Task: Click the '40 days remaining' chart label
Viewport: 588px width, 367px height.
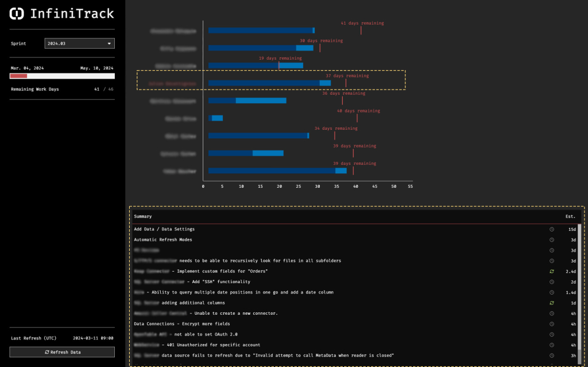Action: click(x=358, y=111)
